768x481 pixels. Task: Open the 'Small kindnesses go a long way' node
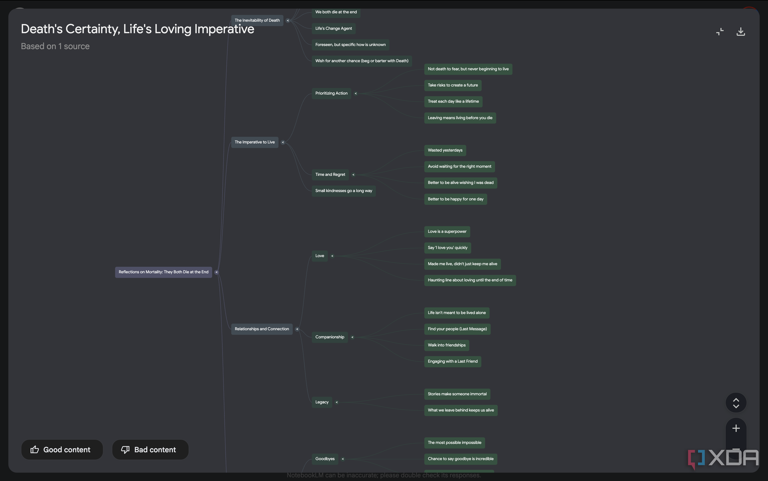point(344,190)
